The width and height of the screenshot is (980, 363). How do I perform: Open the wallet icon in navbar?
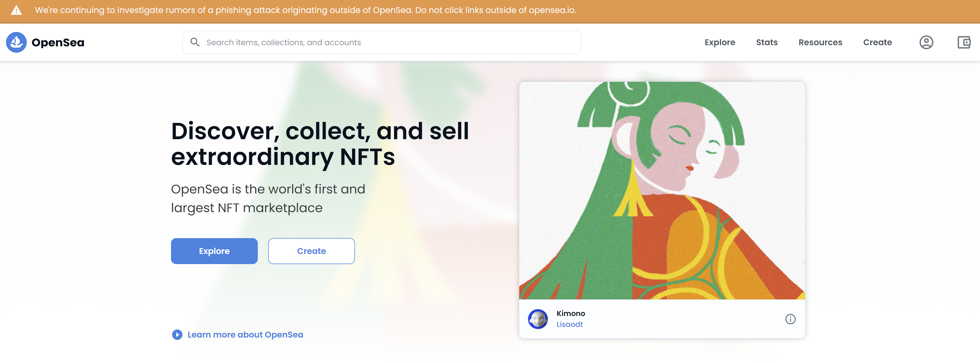[964, 42]
